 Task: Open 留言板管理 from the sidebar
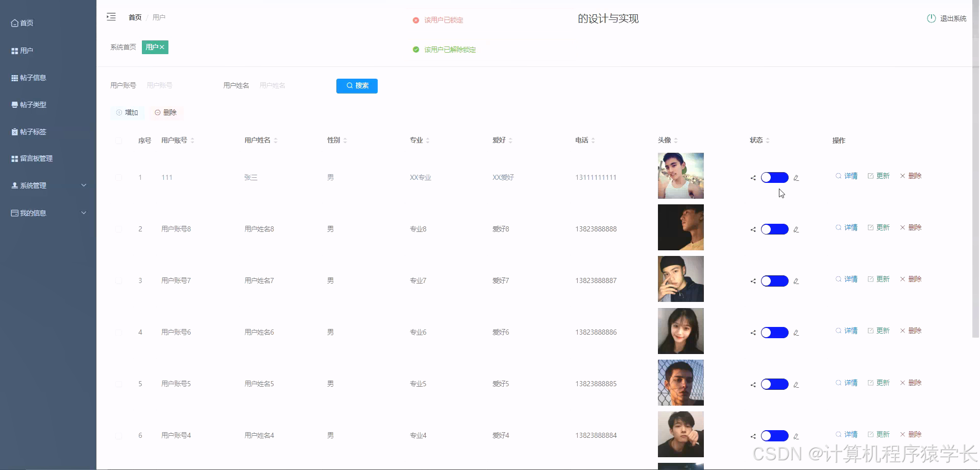tap(36, 158)
